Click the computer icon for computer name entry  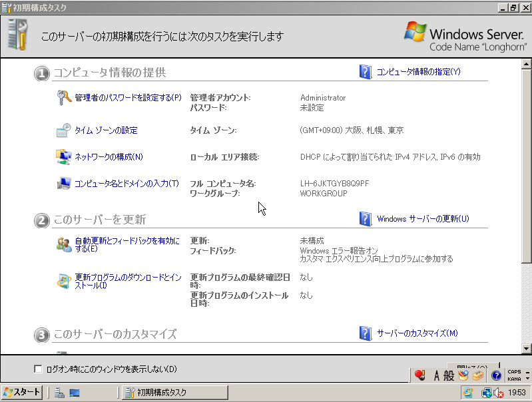[63, 183]
